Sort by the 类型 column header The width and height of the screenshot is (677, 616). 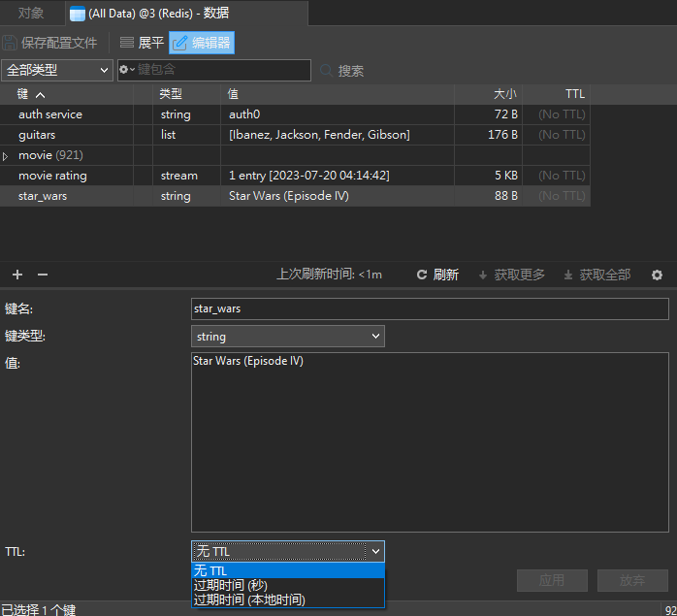(186, 94)
